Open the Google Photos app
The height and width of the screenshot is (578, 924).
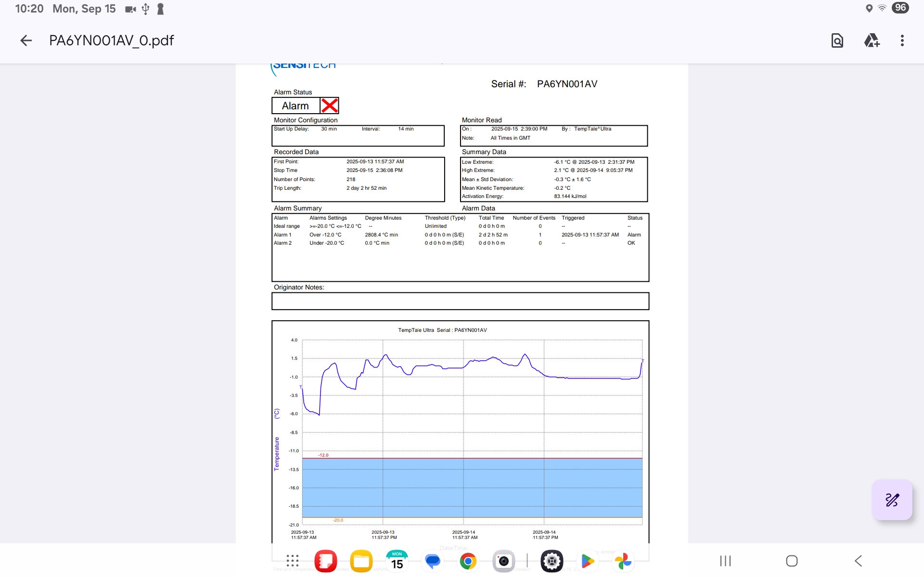pos(623,561)
